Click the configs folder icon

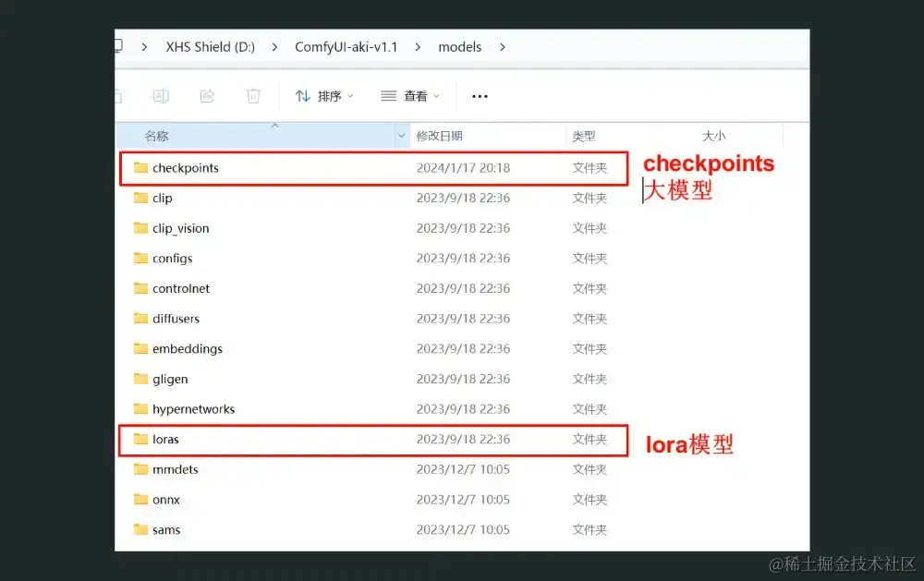pos(140,258)
